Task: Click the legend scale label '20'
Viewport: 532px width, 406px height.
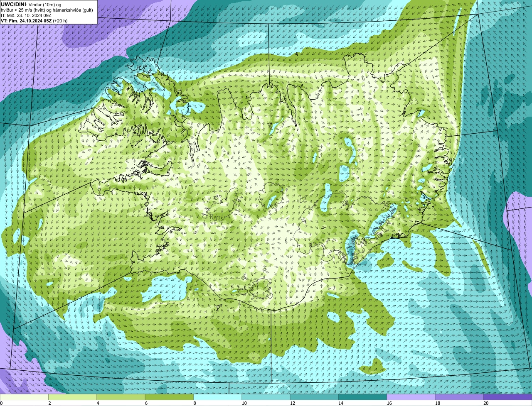Action: click(x=486, y=403)
